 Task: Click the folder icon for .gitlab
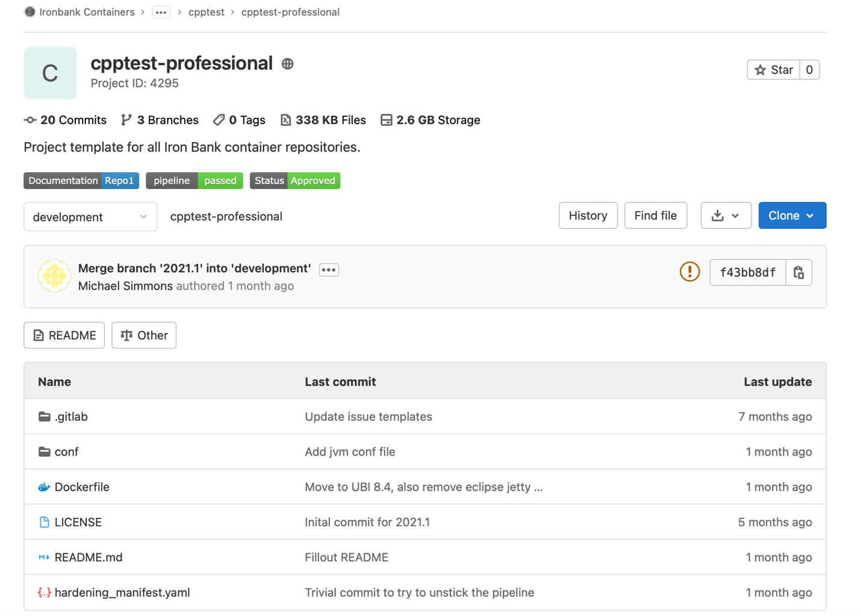point(42,416)
